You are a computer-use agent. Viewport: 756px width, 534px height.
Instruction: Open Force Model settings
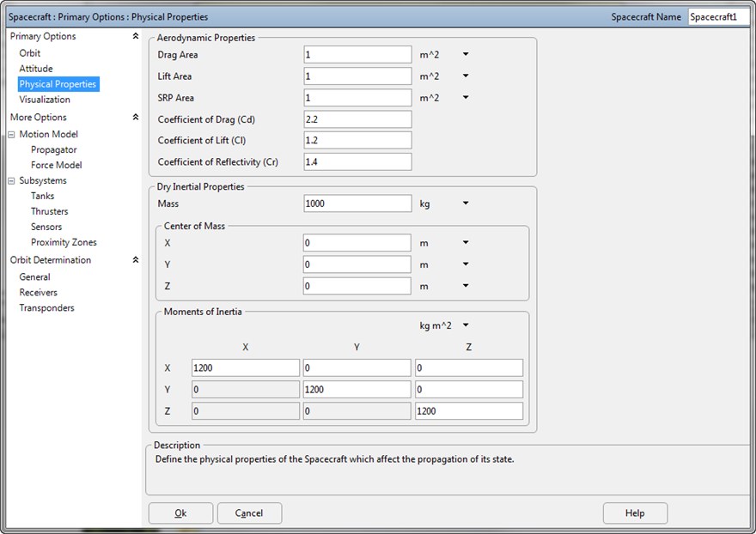tap(57, 165)
